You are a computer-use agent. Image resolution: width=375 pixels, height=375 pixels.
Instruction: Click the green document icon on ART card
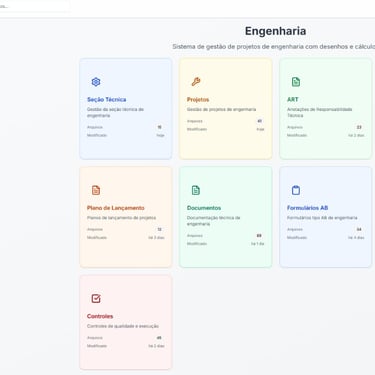[x=296, y=82]
